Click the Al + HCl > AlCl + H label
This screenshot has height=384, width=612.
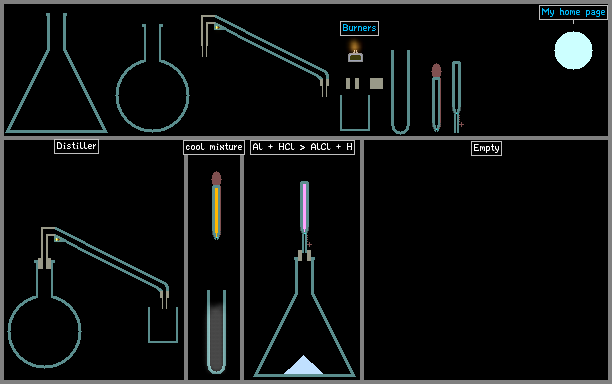tap(302, 147)
